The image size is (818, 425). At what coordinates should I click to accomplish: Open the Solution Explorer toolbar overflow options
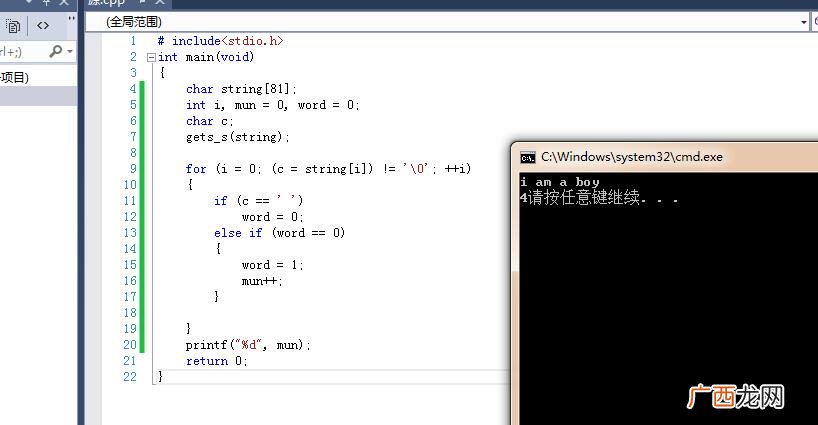pos(71,19)
